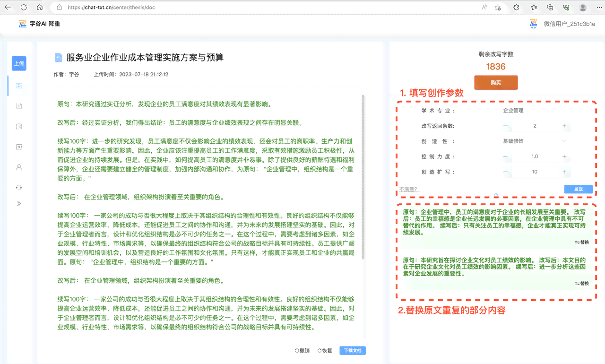Click the author text 作者：字谷

coord(67,74)
